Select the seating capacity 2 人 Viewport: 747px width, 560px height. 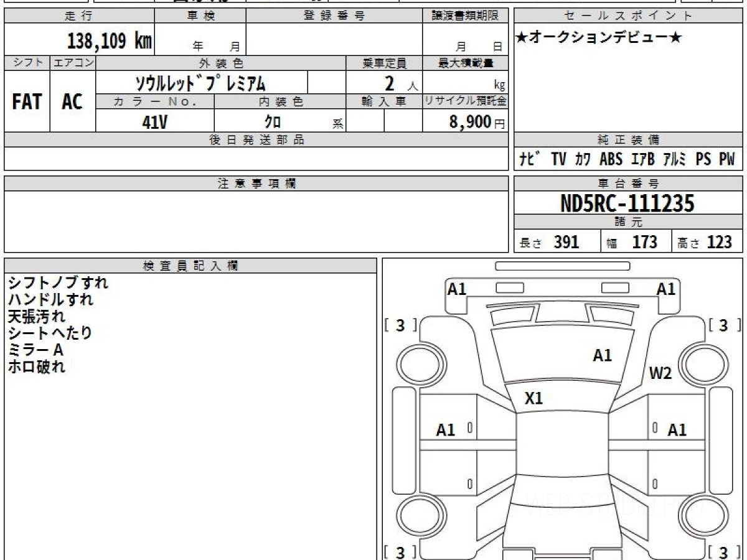click(401, 83)
